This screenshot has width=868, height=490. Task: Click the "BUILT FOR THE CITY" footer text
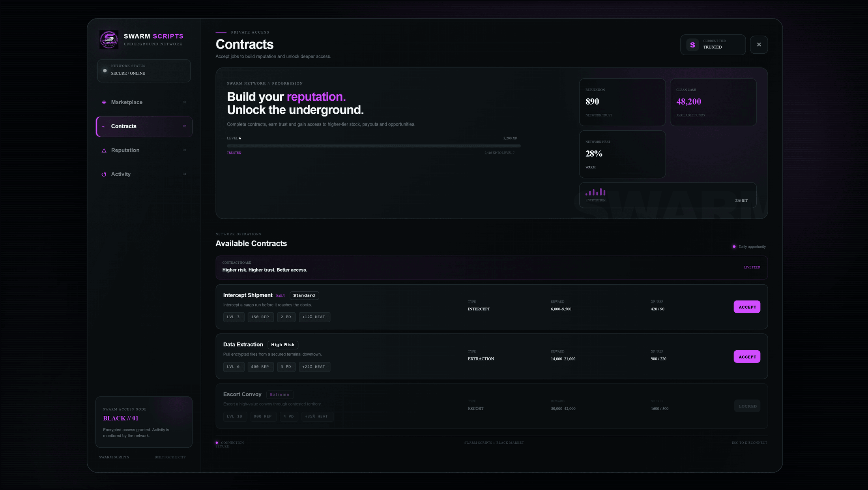point(170,457)
